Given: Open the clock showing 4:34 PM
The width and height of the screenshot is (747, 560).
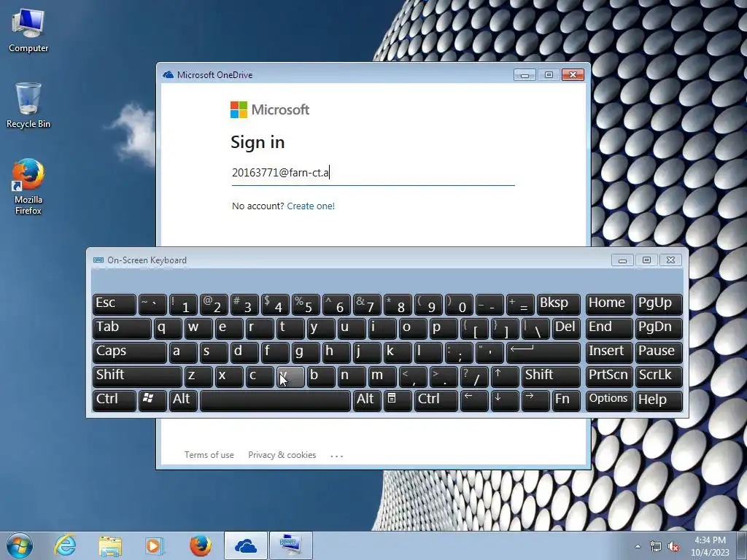Looking at the screenshot, I should coord(710,546).
